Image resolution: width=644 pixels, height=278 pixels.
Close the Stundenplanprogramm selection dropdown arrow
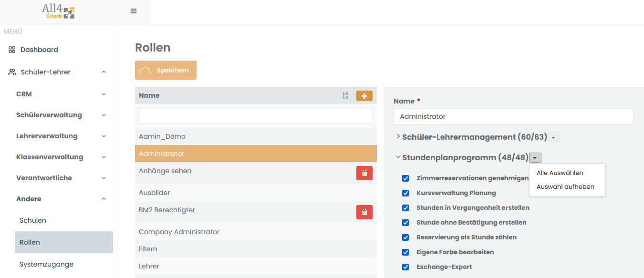pyautogui.click(x=535, y=158)
